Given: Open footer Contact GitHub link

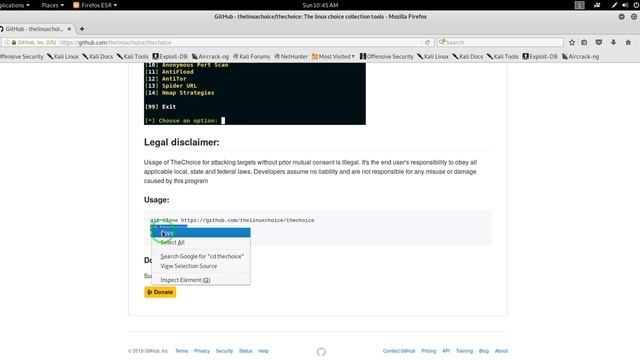Looking at the screenshot, I should pos(399,351).
